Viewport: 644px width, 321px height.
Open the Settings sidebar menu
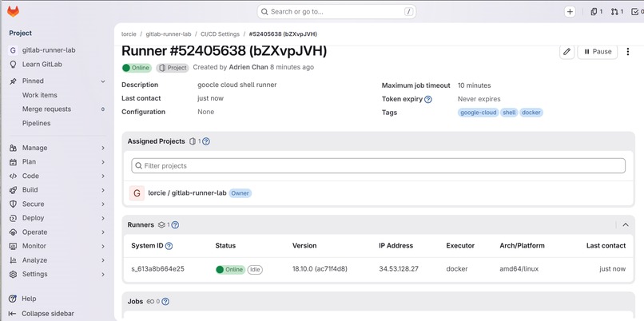pos(58,274)
